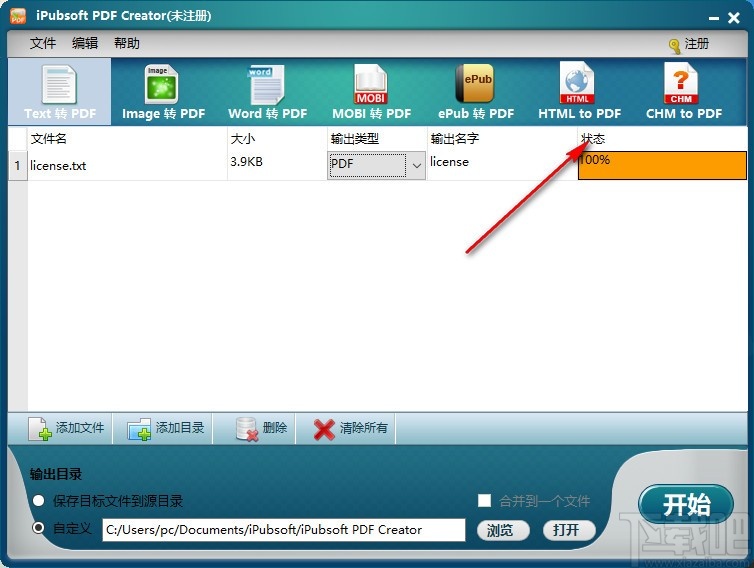
Task: Close the iPubsoft PDF Creator window
Action: pos(734,18)
